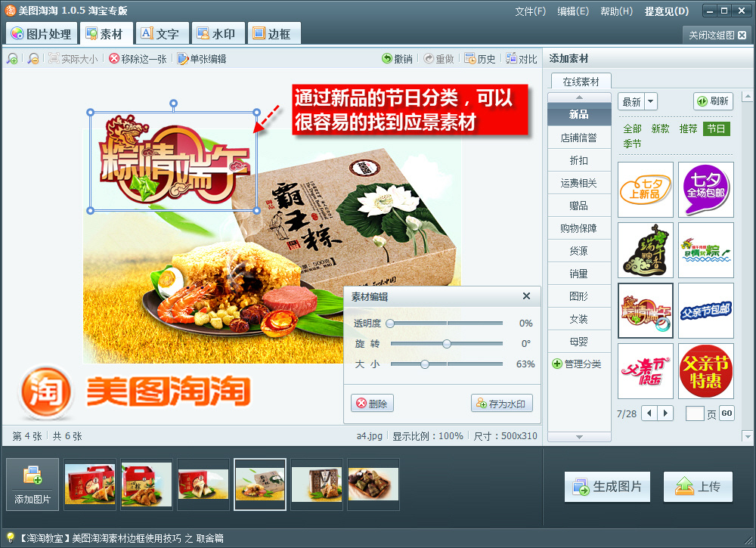Close the 素材编辑 dialog

coord(526,296)
